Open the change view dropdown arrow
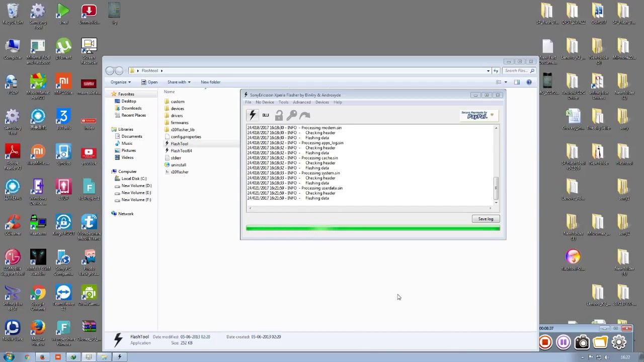Viewport: 644px width, 362px height. point(506,82)
